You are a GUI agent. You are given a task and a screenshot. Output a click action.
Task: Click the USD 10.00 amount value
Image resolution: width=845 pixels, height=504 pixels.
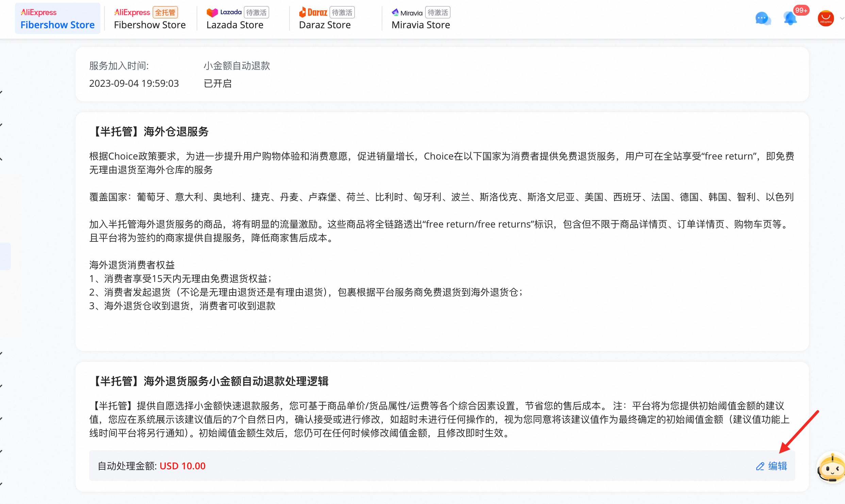click(x=182, y=466)
